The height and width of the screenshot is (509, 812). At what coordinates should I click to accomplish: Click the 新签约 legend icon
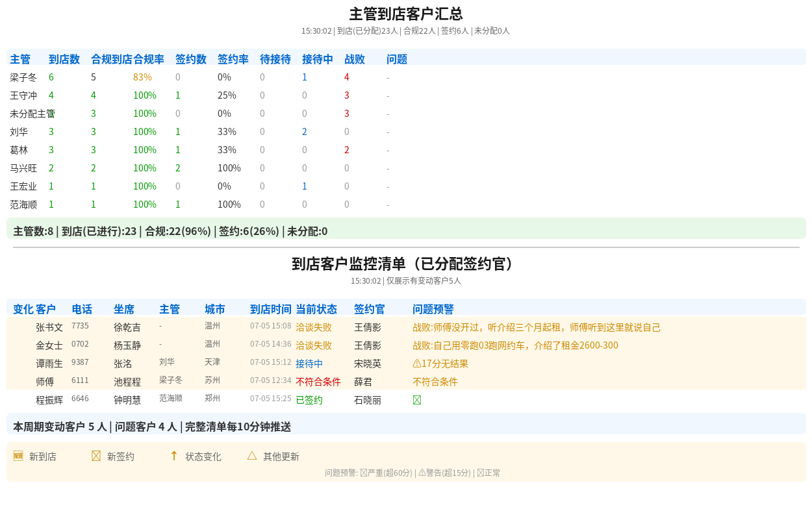(x=96, y=456)
